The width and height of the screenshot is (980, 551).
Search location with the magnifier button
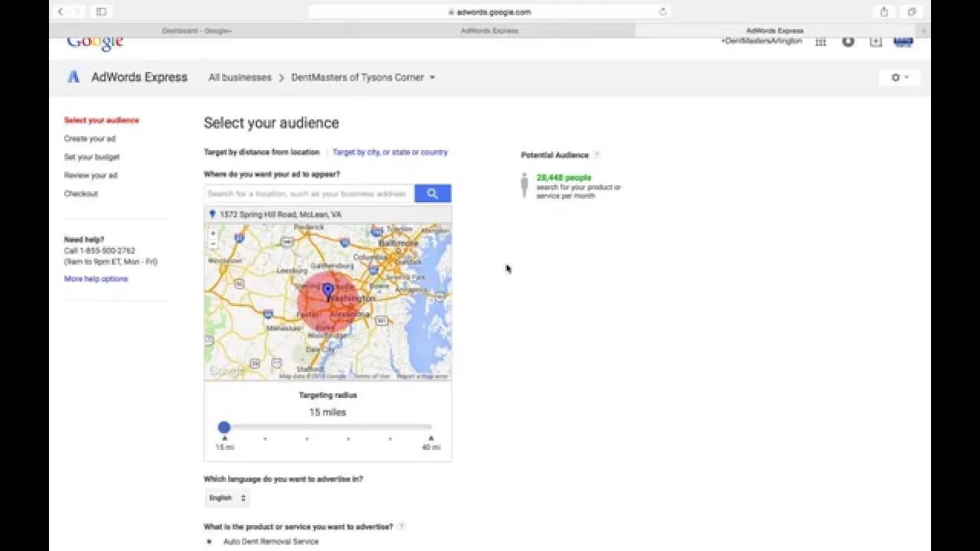(433, 194)
